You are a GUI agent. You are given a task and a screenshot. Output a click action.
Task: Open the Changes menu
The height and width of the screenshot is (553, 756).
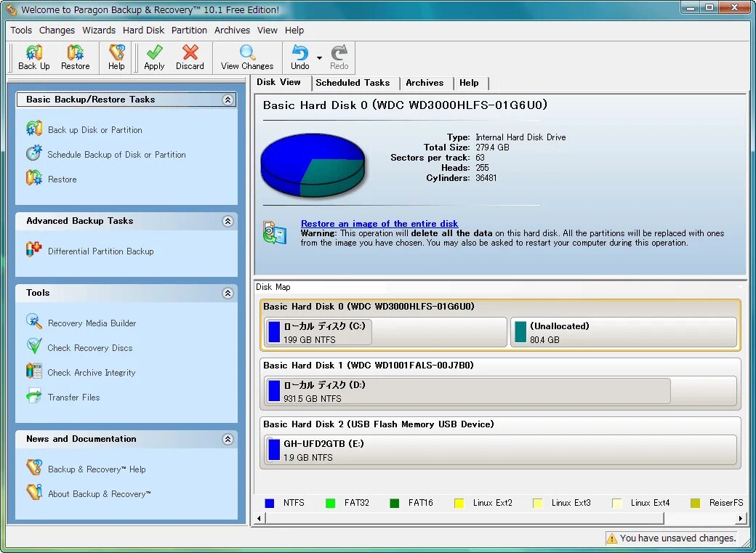[57, 30]
